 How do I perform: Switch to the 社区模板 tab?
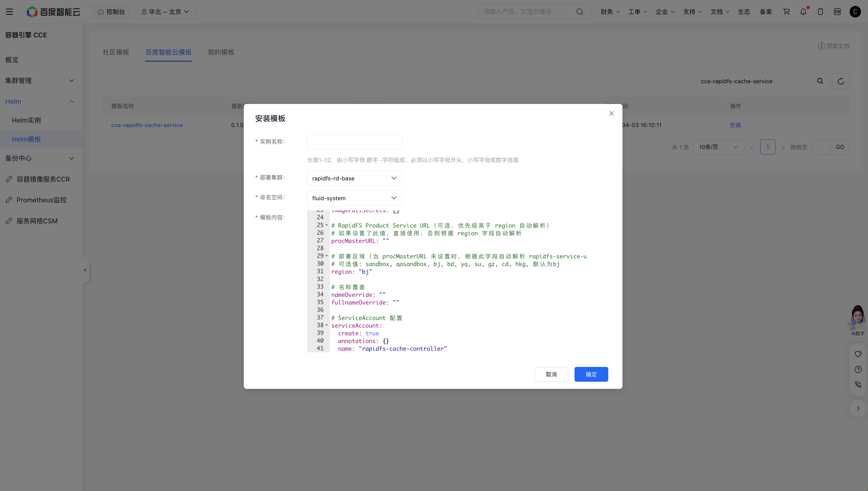pos(116,52)
